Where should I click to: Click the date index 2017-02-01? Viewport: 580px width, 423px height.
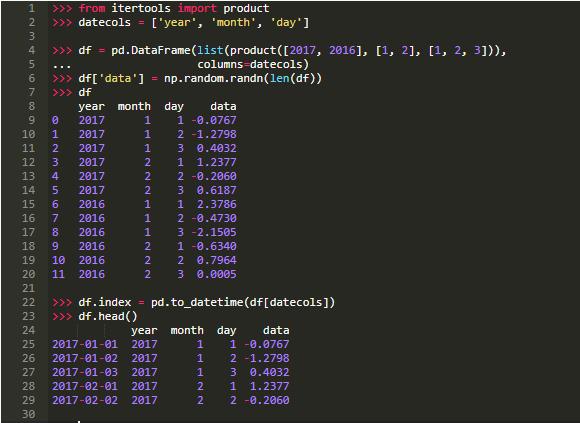click(x=85, y=386)
